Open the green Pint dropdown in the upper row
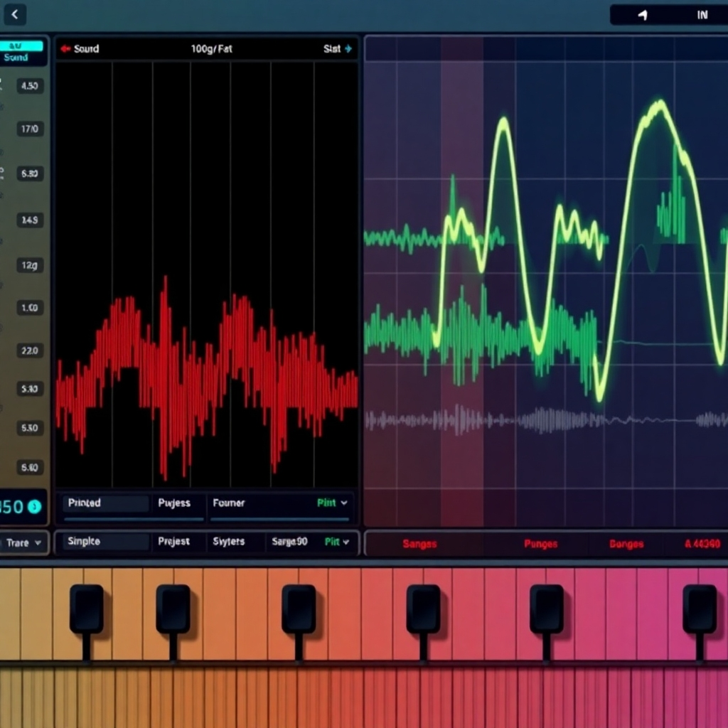The height and width of the screenshot is (728, 728). (x=331, y=503)
